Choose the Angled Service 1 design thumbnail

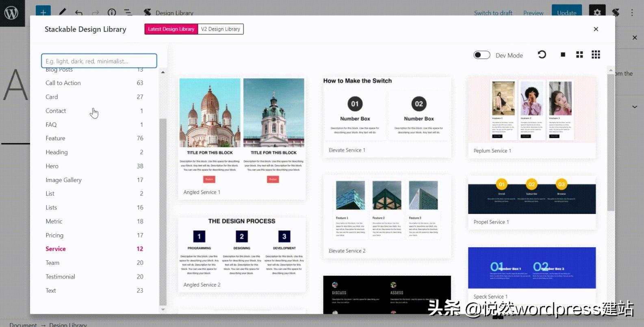[x=242, y=138]
